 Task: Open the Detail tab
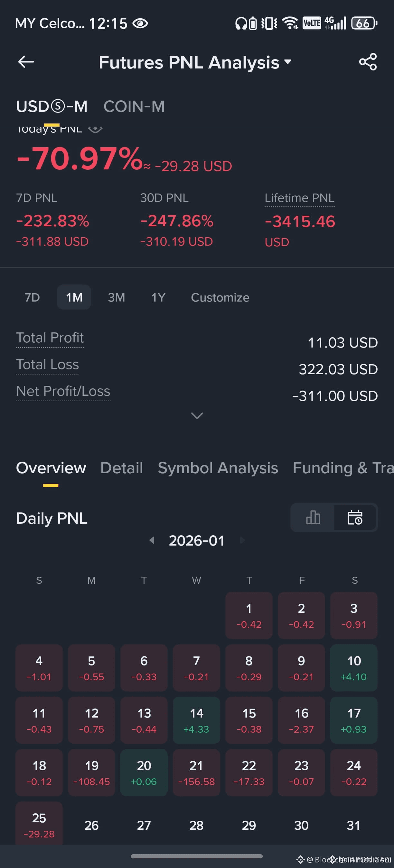[x=122, y=468]
